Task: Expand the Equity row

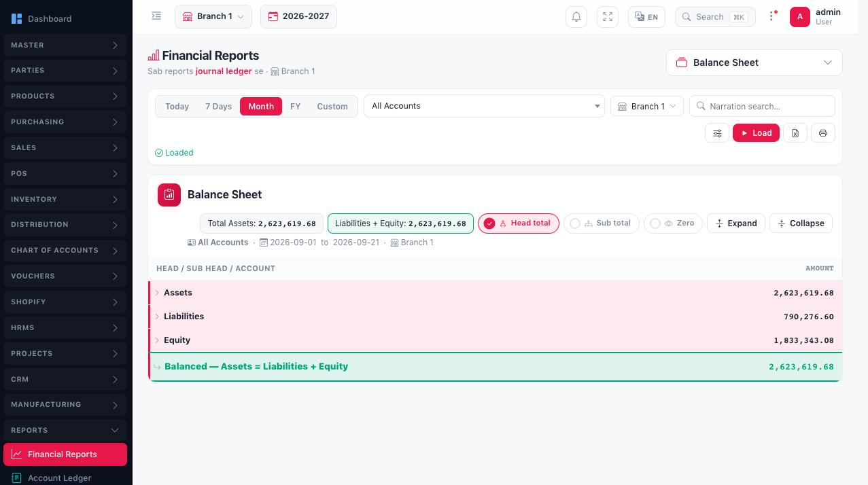Action: 496,340
